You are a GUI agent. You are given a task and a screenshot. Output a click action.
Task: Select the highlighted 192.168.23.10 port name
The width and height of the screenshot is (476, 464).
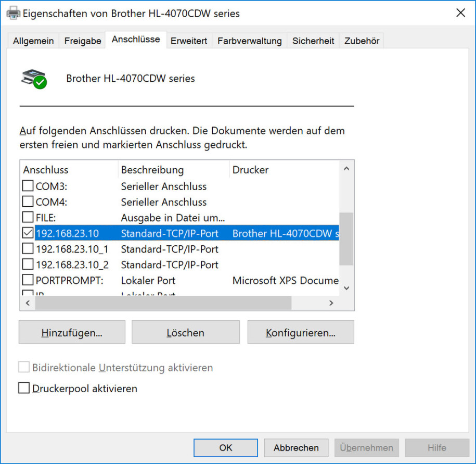[68, 233]
